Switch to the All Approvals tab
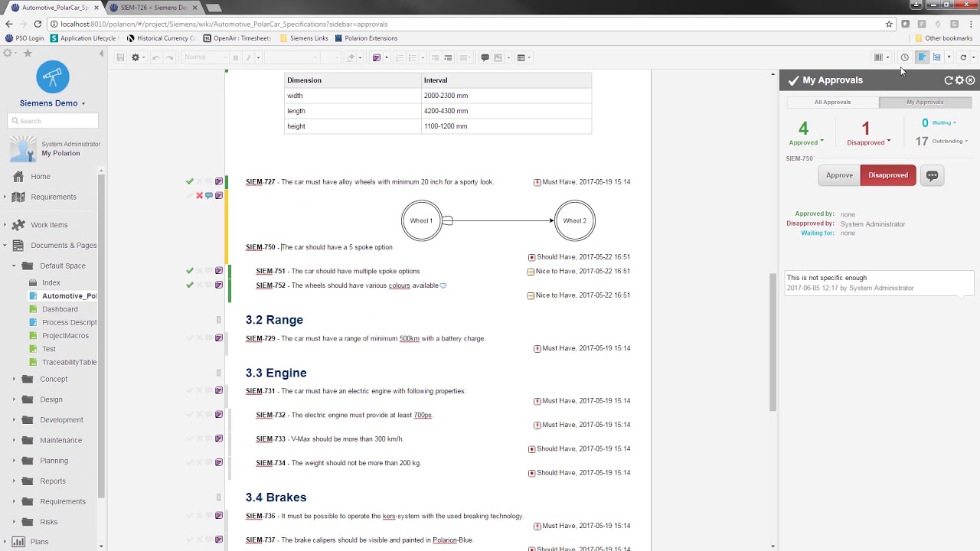980x551 pixels. tap(832, 102)
